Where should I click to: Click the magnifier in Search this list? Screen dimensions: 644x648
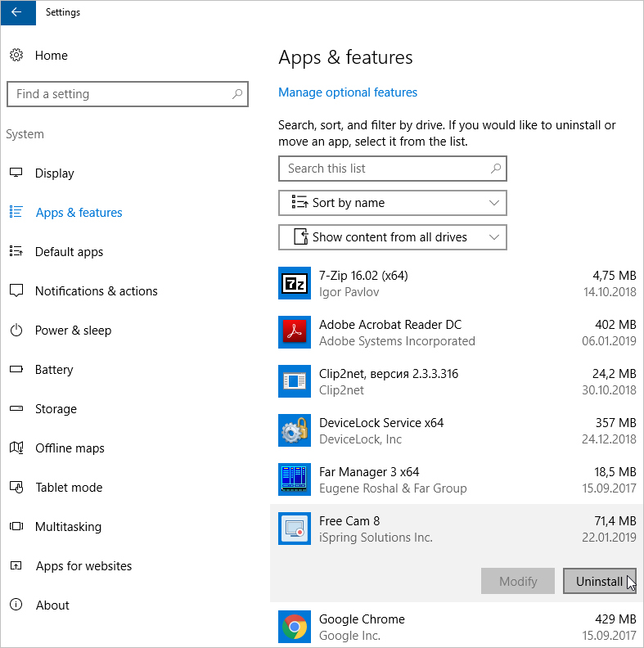[x=496, y=169]
